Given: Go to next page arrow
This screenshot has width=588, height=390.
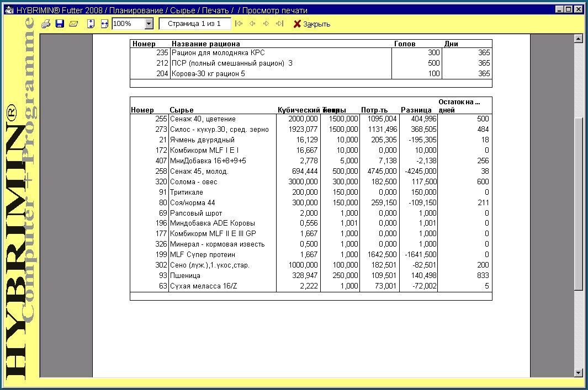Looking at the screenshot, I should pos(266,24).
